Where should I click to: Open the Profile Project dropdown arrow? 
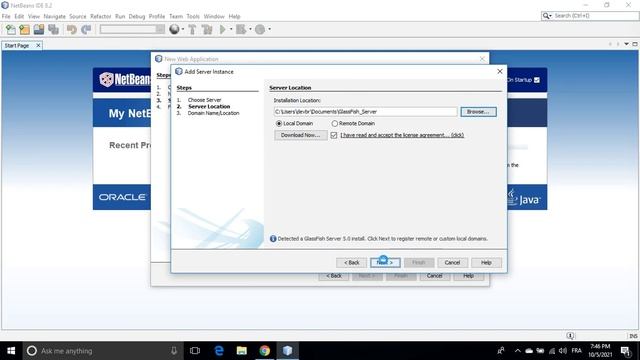pyautogui.click(x=269, y=29)
